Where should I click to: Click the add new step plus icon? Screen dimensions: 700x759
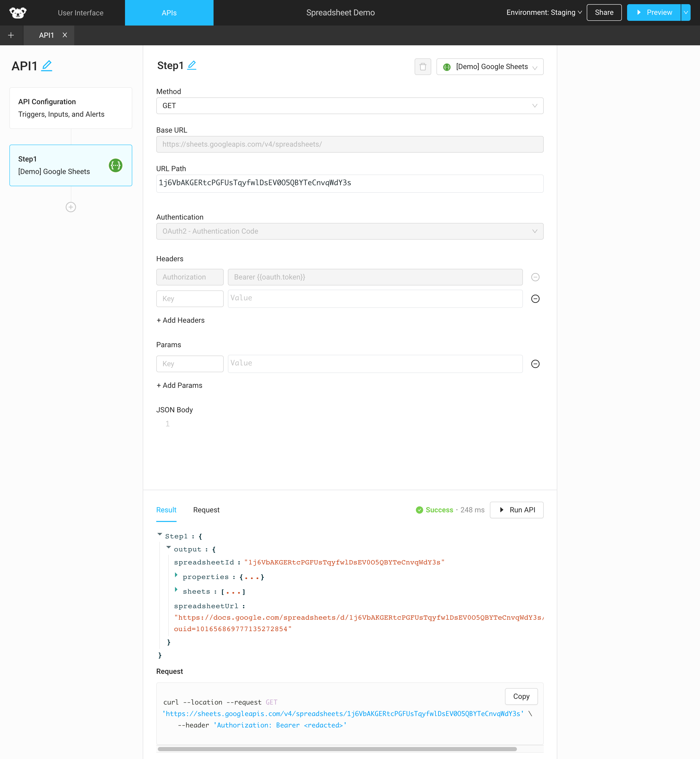[71, 207]
